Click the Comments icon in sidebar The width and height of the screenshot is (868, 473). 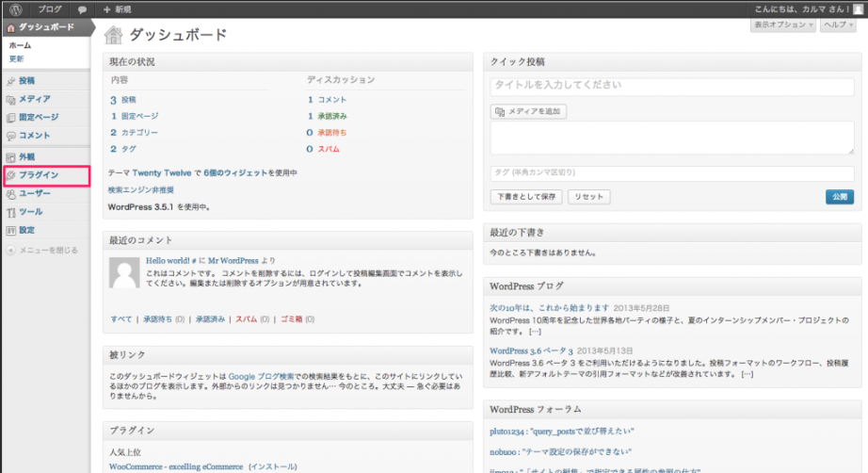pos(10,136)
